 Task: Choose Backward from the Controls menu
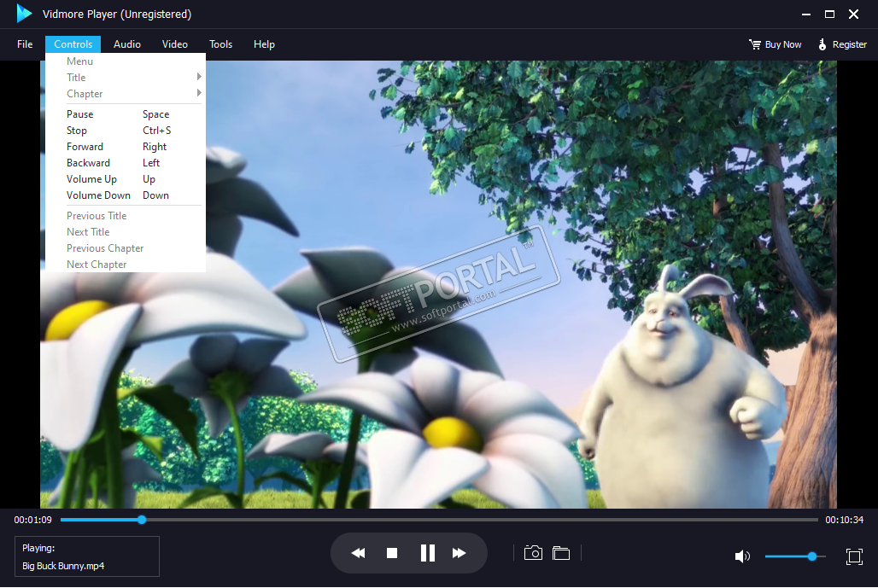[x=126, y=163]
